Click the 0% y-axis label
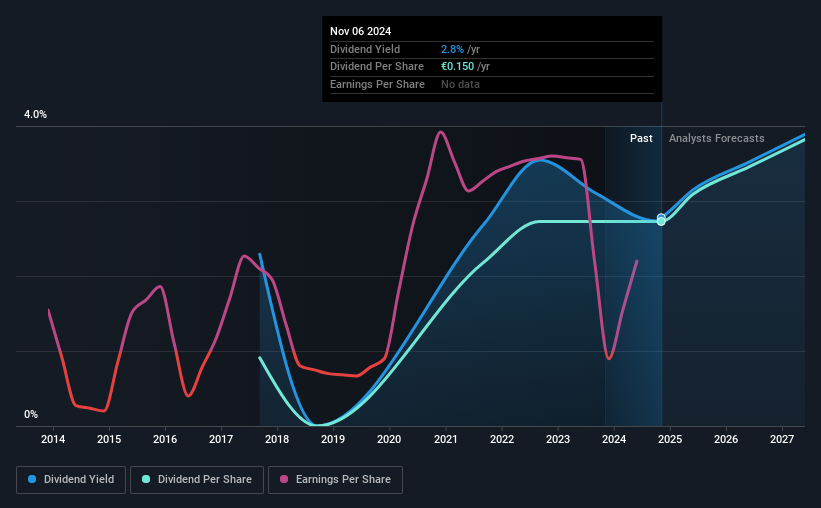 [31, 414]
